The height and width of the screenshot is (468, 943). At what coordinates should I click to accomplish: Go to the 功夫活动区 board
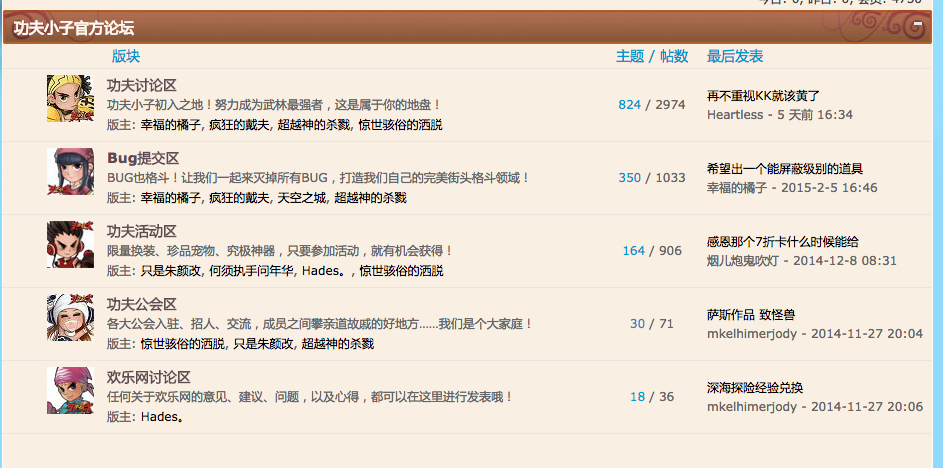tap(141, 231)
